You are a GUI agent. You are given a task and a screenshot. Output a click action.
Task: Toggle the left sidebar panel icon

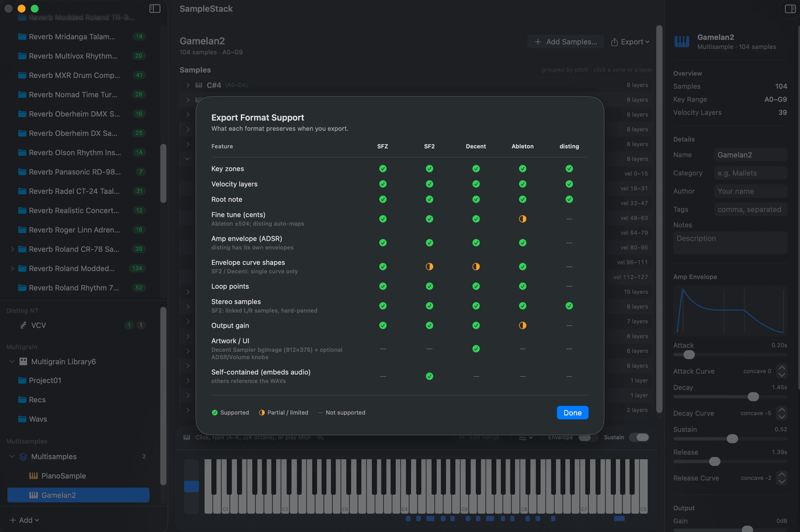(x=155, y=8)
